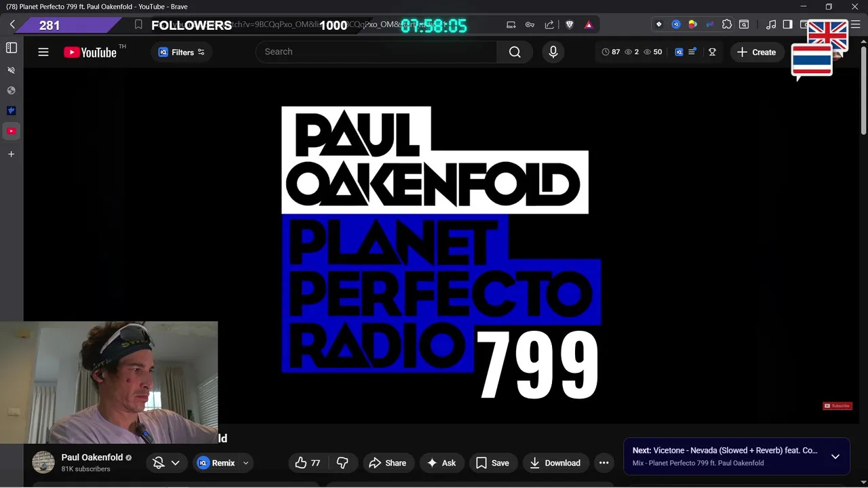Save the video to a playlist
This screenshot has width=868, height=488.
click(x=493, y=463)
